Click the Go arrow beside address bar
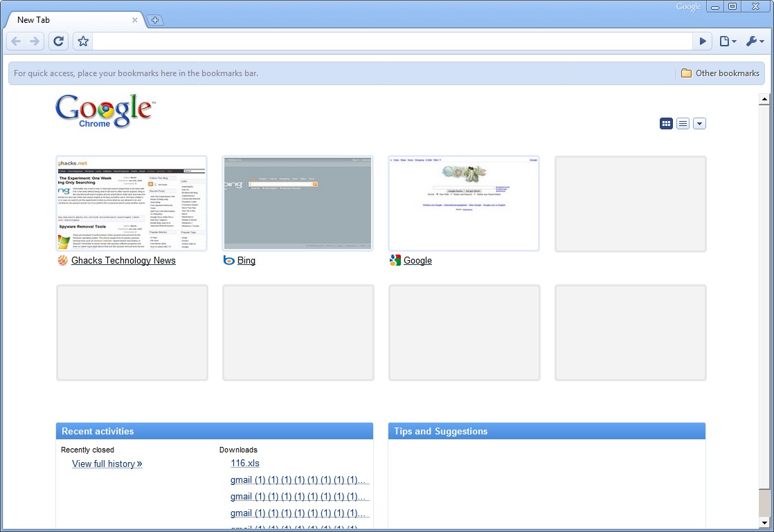This screenshot has width=774, height=532. tap(703, 42)
